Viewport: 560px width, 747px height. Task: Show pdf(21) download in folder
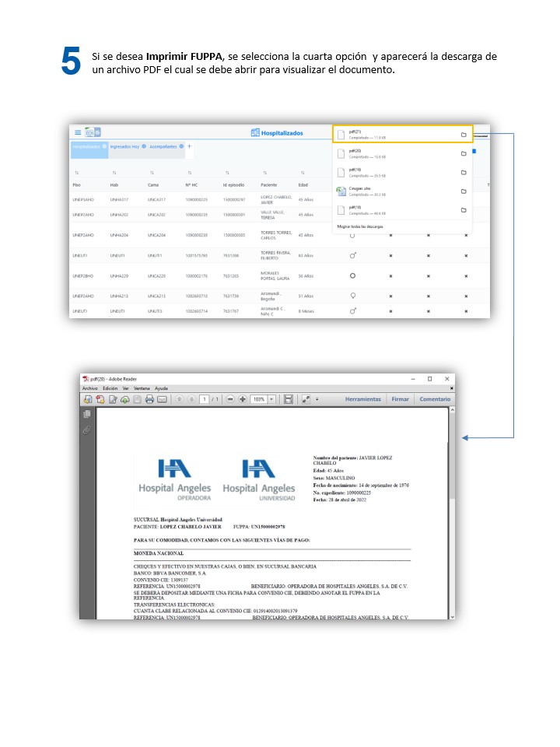pyautogui.click(x=463, y=135)
